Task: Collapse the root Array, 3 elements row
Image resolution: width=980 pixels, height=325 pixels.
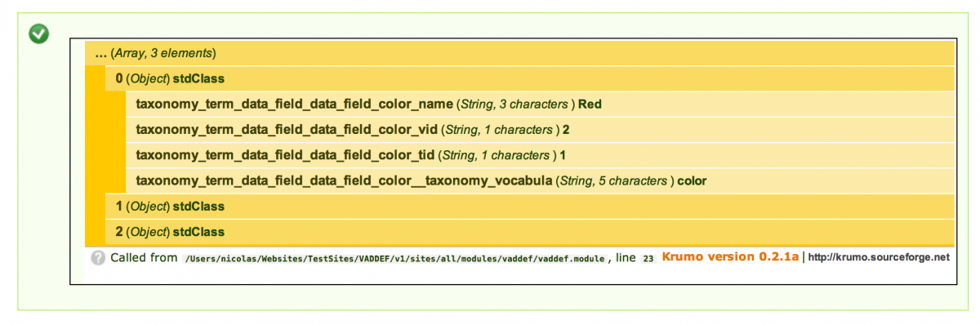Action: click(519, 53)
